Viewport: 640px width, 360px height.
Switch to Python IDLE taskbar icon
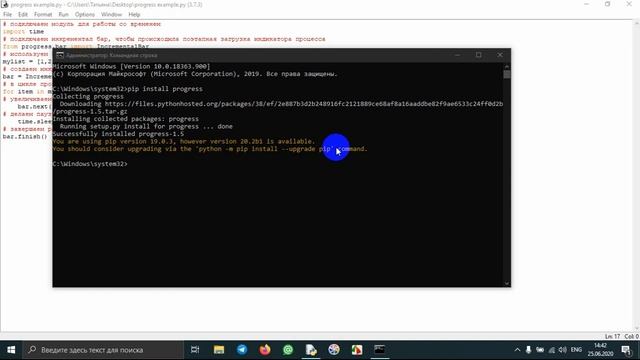[x=311, y=350]
